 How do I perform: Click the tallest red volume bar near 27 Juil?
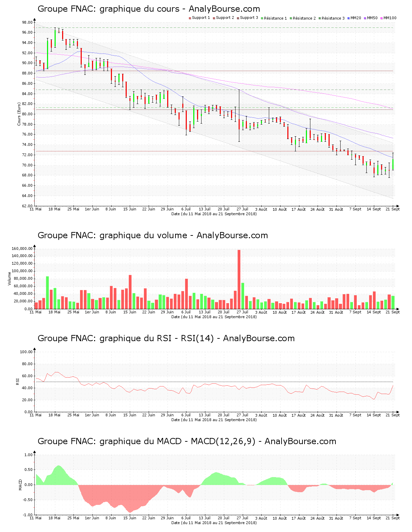pyautogui.click(x=239, y=279)
